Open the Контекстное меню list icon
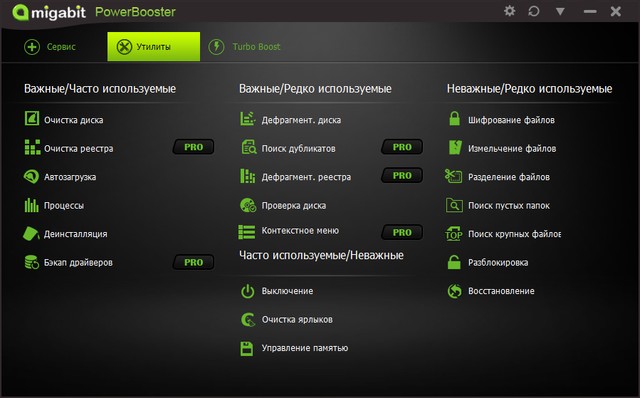This screenshot has width=640, height=398. (247, 231)
